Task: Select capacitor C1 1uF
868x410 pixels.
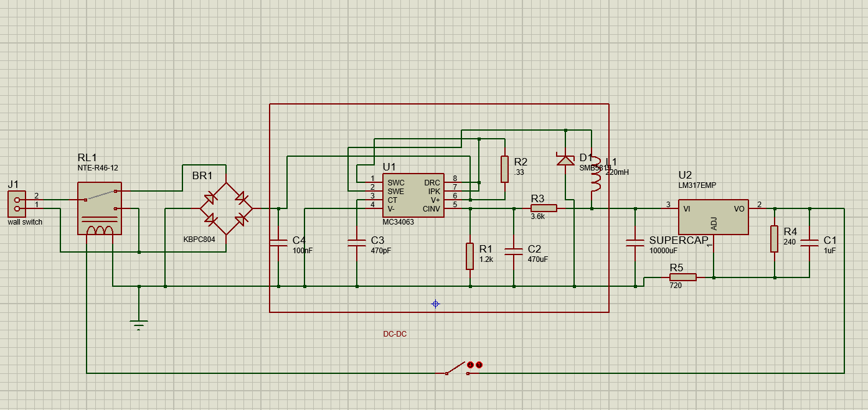Action: [x=809, y=243]
